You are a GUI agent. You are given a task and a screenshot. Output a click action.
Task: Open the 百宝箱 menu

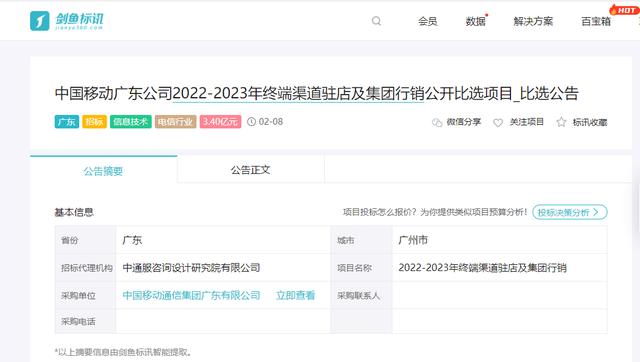[596, 21]
